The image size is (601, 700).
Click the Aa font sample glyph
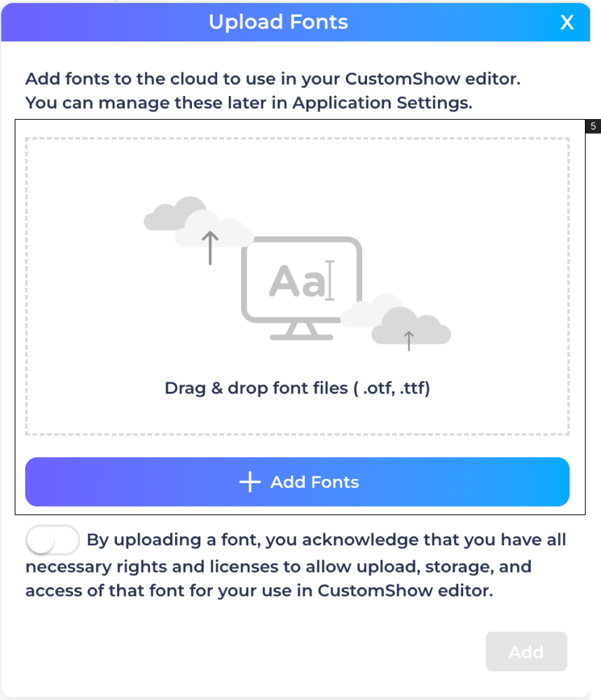tap(297, 281)
